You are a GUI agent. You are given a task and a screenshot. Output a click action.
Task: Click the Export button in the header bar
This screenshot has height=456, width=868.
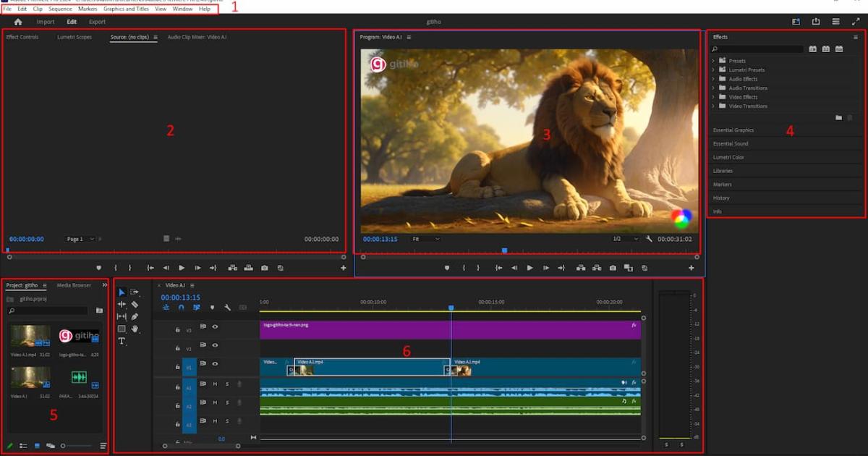point(96,22)
